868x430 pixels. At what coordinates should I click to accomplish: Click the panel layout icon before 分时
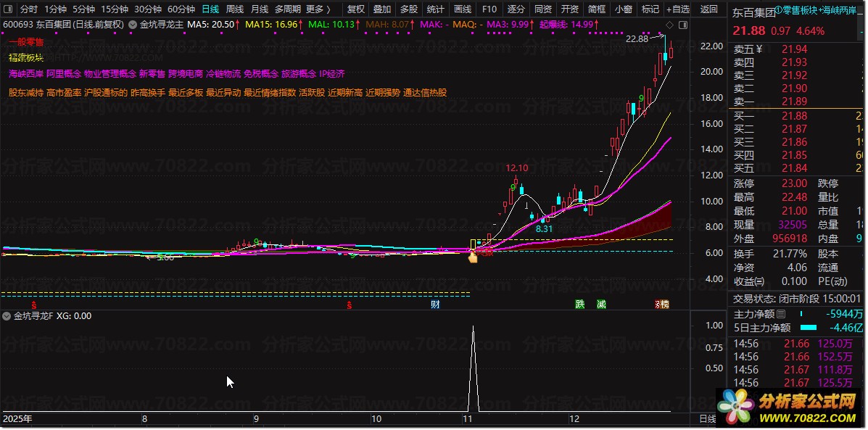pyautogui.click(x=8, y=9)
